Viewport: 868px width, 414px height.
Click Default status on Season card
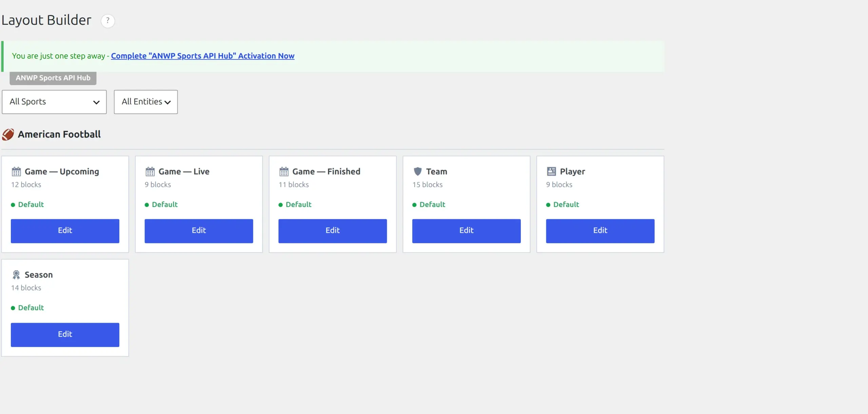(27, 308)
